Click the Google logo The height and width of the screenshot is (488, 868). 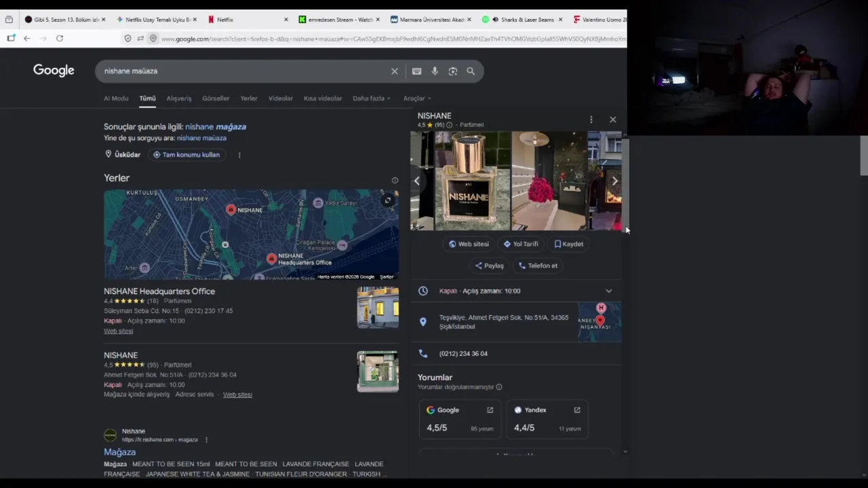(x=54, y=70)
